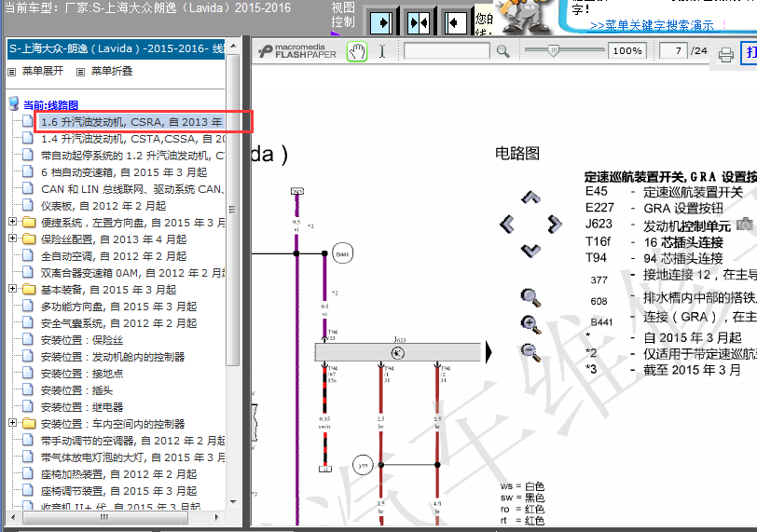The image size is (757, 532).
Task: Click tree panel scroll up arrow
Action: [233, 46]
